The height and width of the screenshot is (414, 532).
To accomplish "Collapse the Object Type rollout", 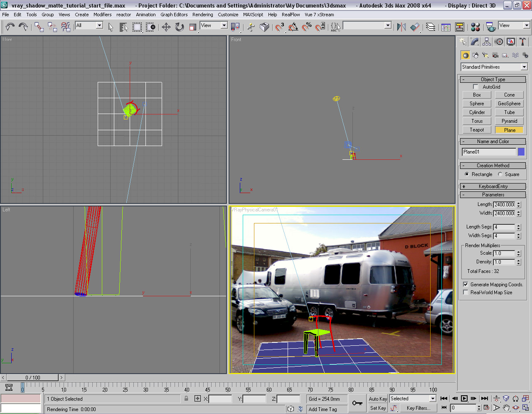I will pyautogui.click(x=493, y=79).
